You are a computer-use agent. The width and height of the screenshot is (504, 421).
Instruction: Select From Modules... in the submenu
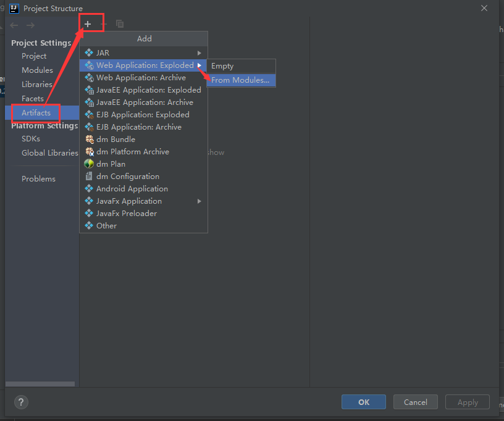(x=241, y=80)
